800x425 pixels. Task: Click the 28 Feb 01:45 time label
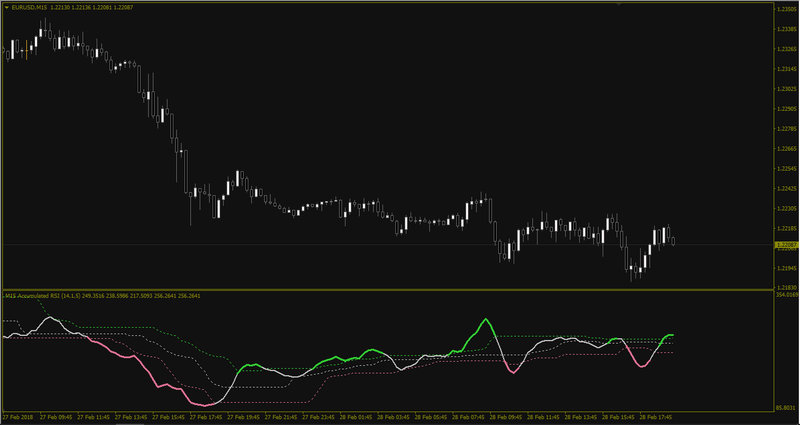click(356, 416)
